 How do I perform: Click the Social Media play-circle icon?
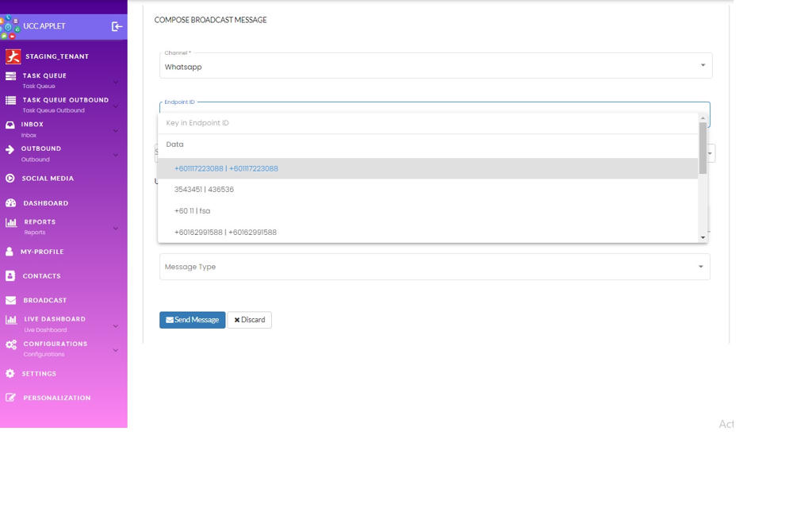(x=10, y=179)
